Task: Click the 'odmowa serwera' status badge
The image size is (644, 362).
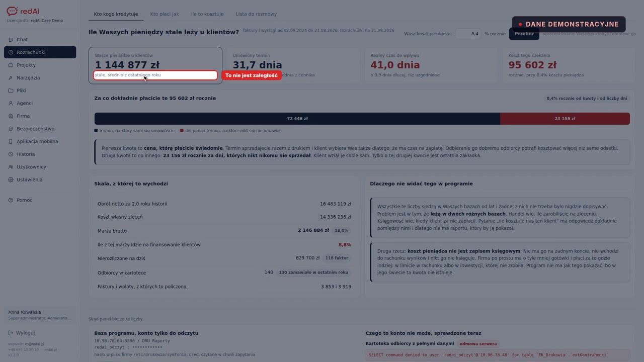Action: [478, 344]
